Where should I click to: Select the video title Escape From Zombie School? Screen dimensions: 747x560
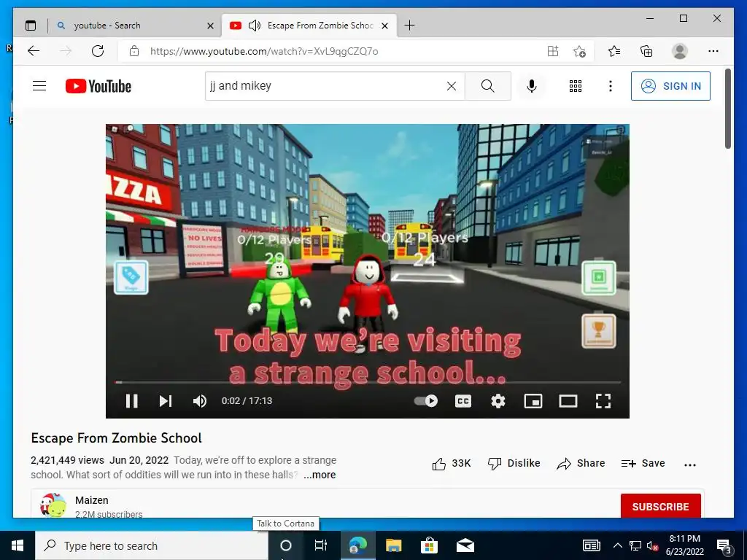116,438
